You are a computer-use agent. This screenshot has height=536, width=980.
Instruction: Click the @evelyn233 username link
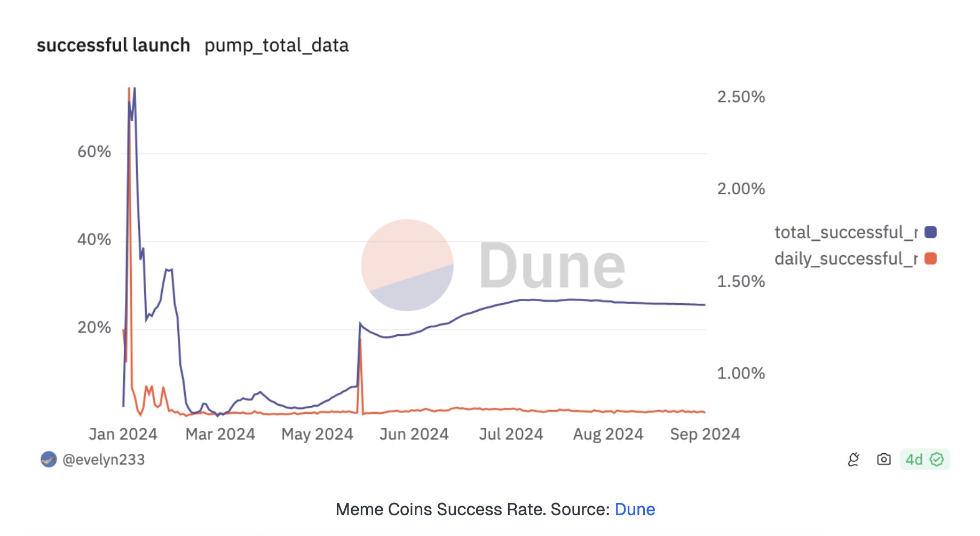click(105, 459)
